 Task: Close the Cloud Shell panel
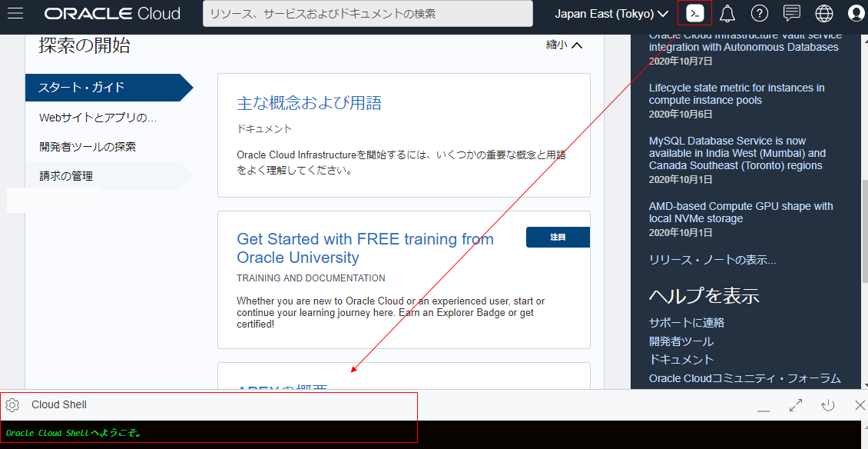(860, 405)
